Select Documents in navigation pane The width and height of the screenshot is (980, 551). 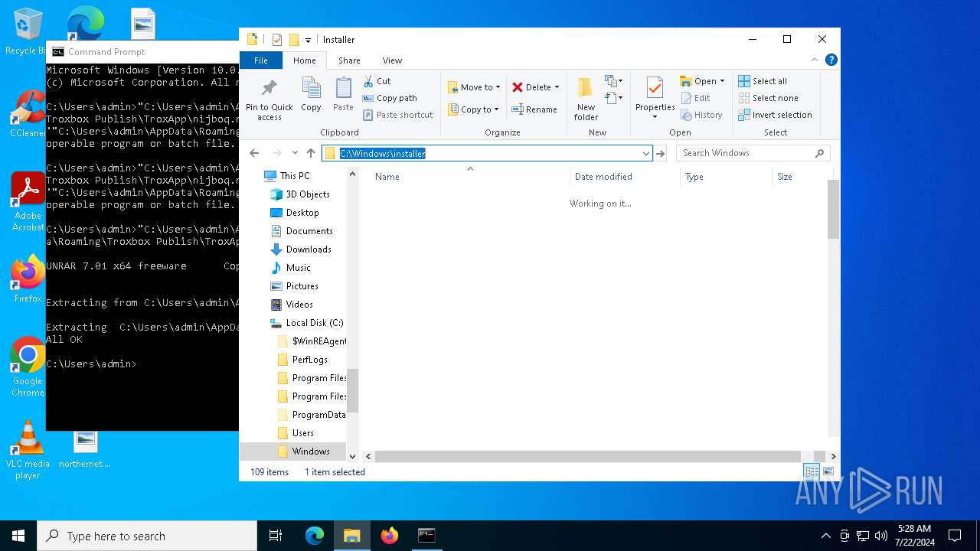point(309,231)
